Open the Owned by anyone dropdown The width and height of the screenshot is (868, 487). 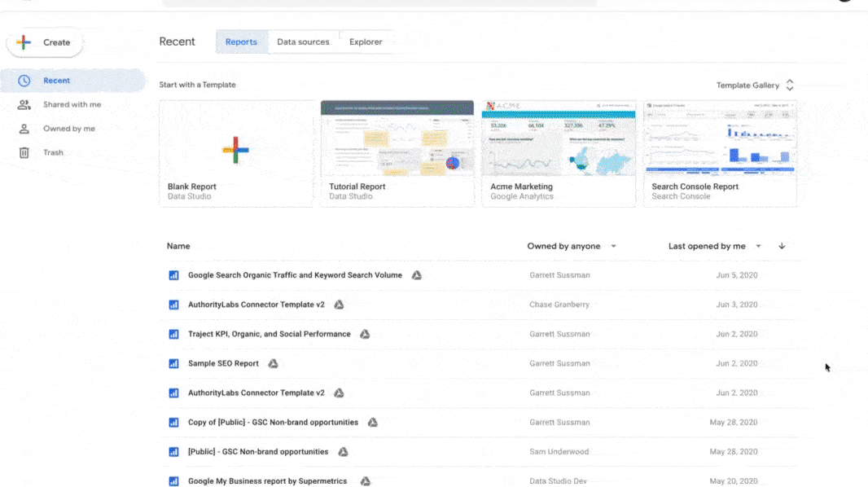pyautogui.click(x=572, y=246)
